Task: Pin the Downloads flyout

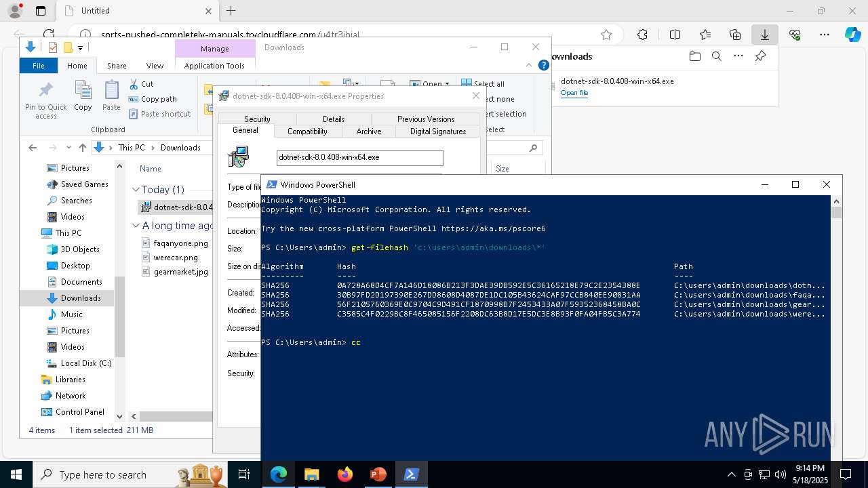Action: [760, 56]
